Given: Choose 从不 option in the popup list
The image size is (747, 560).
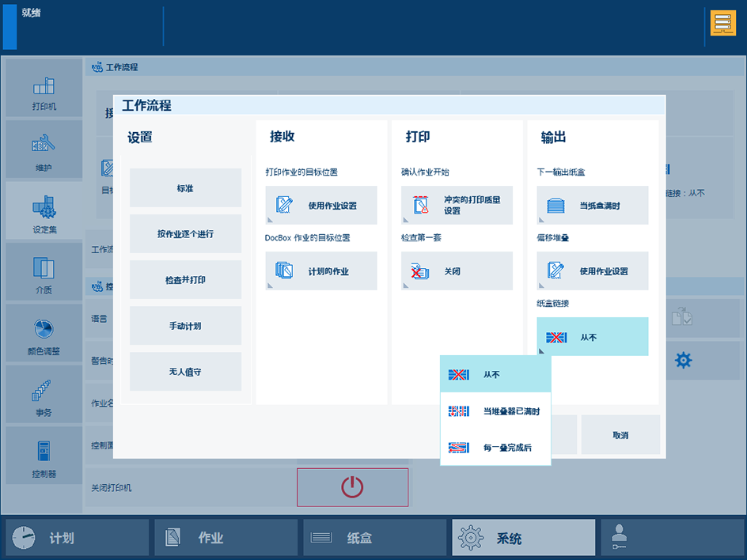Looking at the screenshot, I should 495,374.
